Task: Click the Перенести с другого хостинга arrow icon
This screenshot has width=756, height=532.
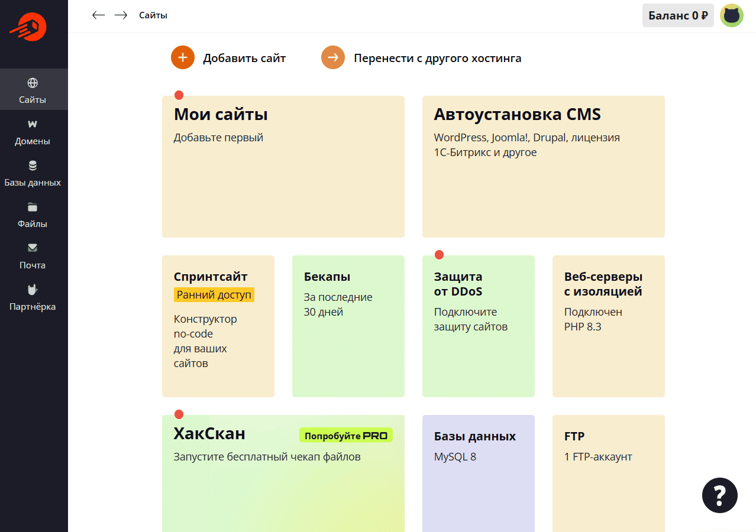Action: point(333,58)
